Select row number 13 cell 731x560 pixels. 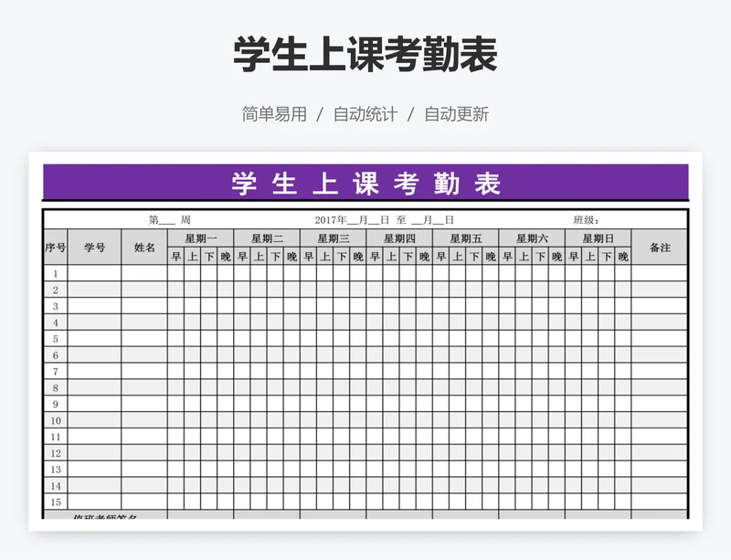coord(56,470)
